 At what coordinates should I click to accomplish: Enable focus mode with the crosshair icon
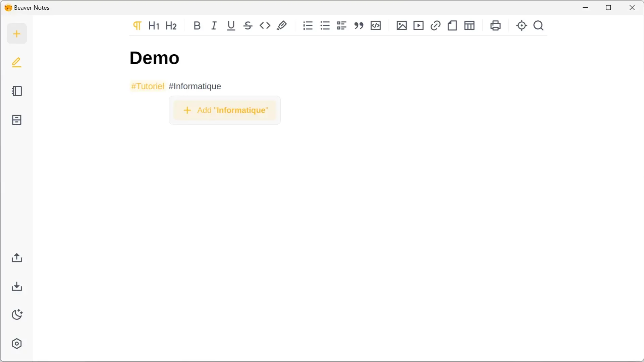(x=522, y=26)
